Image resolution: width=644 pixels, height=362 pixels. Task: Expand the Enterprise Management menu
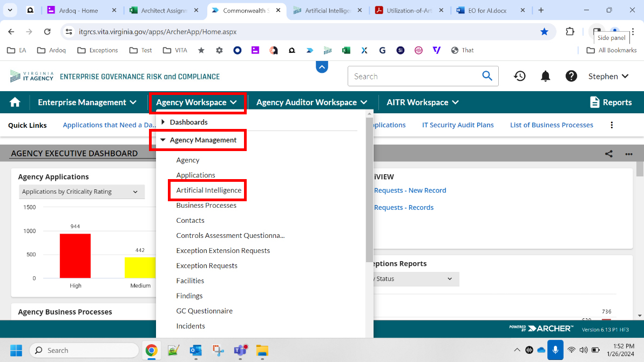pos(87,102)
